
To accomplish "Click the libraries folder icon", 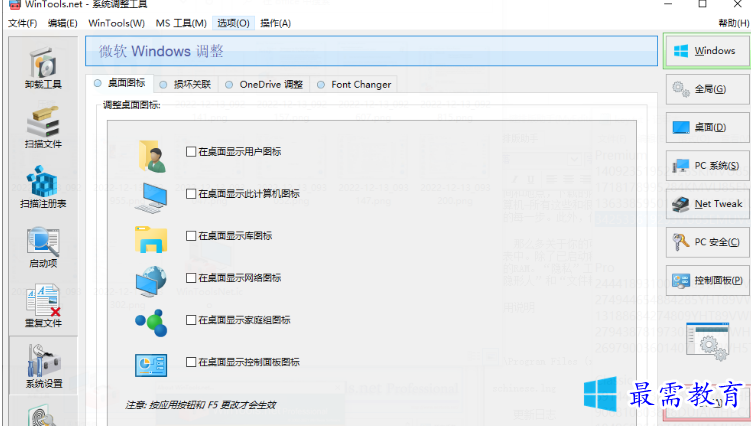I will tap(151, 239).
